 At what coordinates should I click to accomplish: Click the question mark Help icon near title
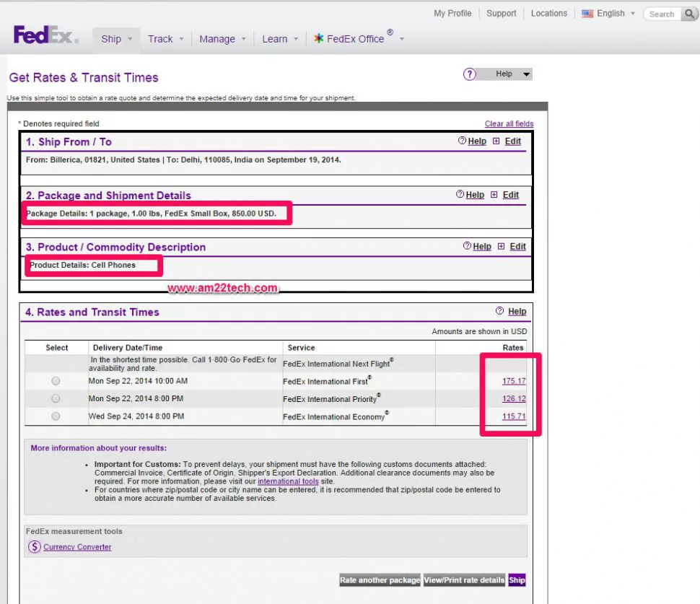click(x=469, y=74)
